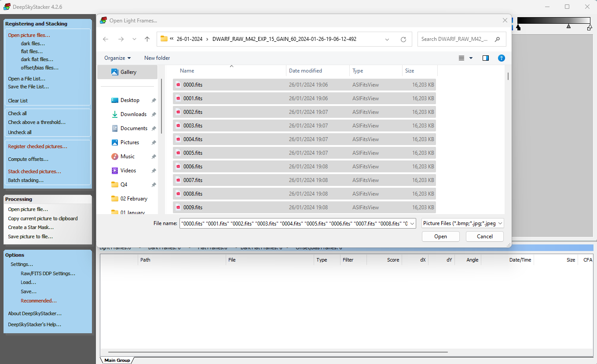Change view layout icon

pos(461,58)
